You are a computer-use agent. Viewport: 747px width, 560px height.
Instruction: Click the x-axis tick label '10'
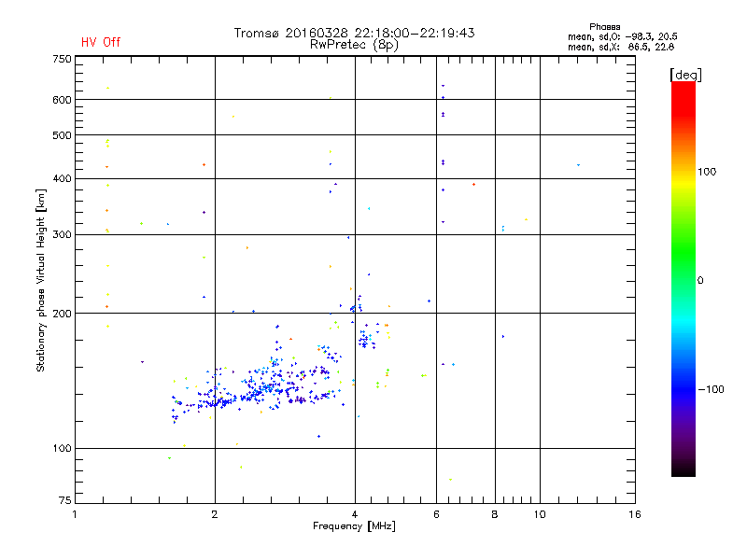point(540,514)
